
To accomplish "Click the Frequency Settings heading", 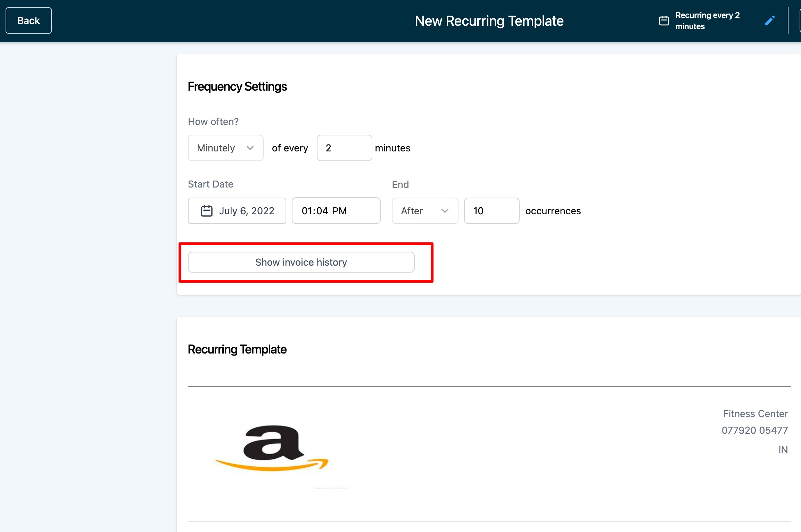I will [237, 86].
